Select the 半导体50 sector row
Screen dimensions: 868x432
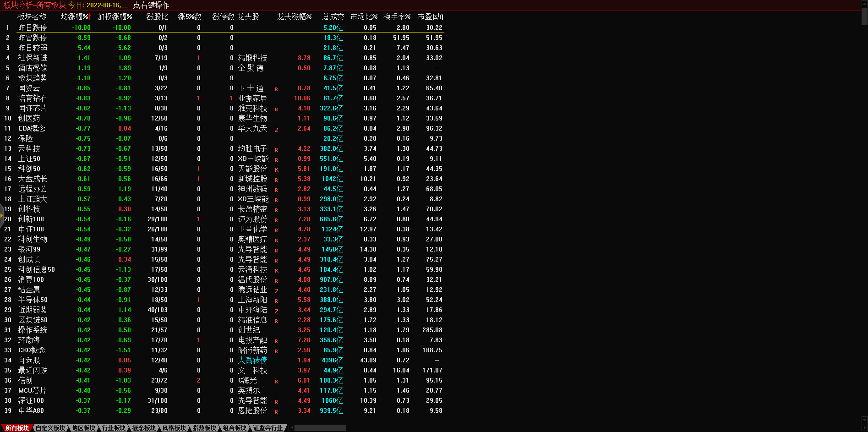click(33, 300)
